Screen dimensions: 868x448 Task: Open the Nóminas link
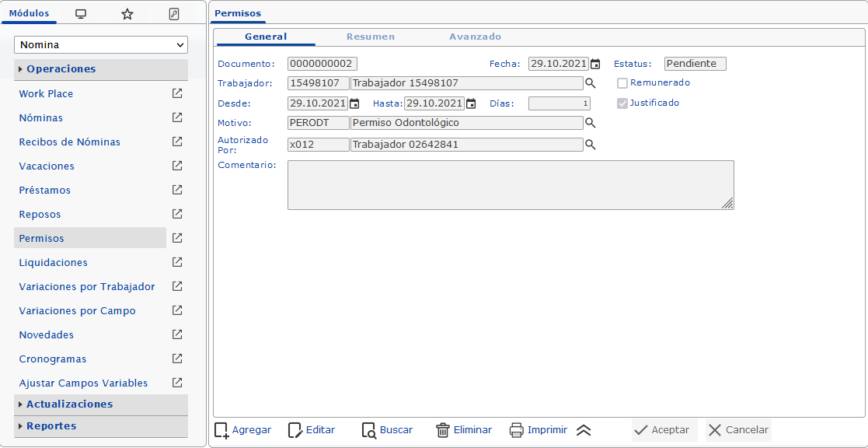click(41, 118)
